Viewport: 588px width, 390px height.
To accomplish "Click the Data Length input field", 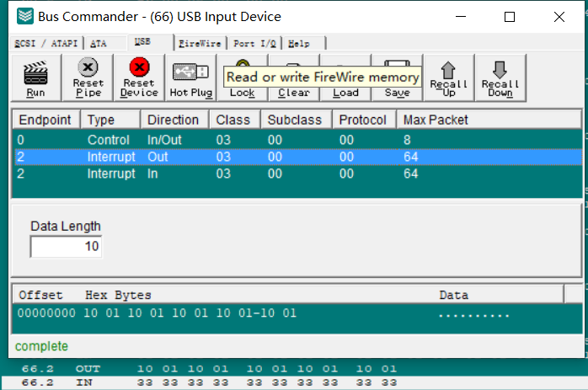I will (66, 247).
